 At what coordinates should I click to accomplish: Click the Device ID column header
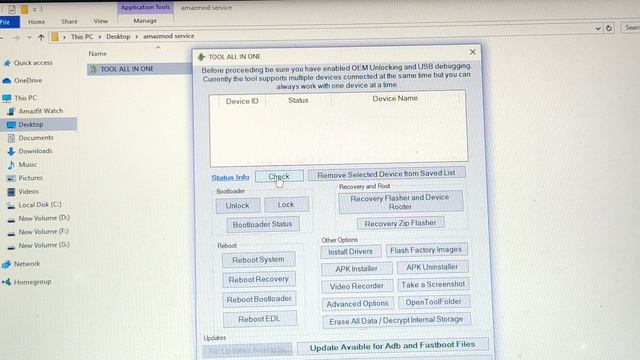(x=242, y=101)
